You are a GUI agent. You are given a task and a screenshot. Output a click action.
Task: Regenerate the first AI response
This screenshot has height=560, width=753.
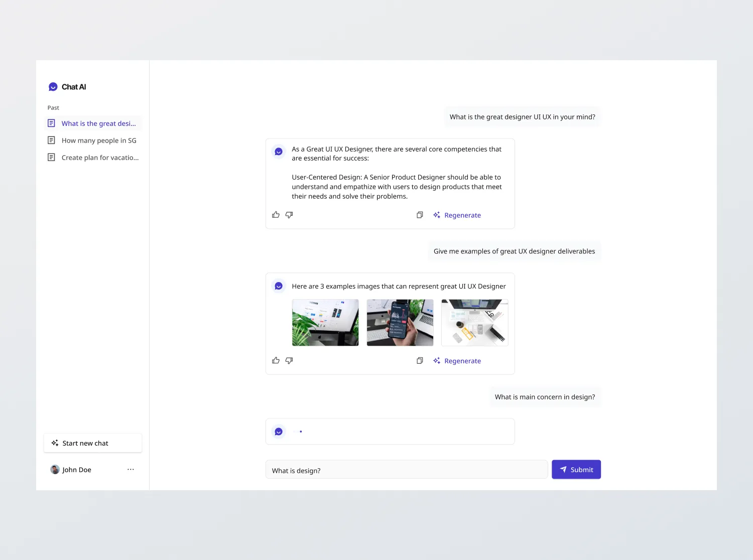point(457,215)
